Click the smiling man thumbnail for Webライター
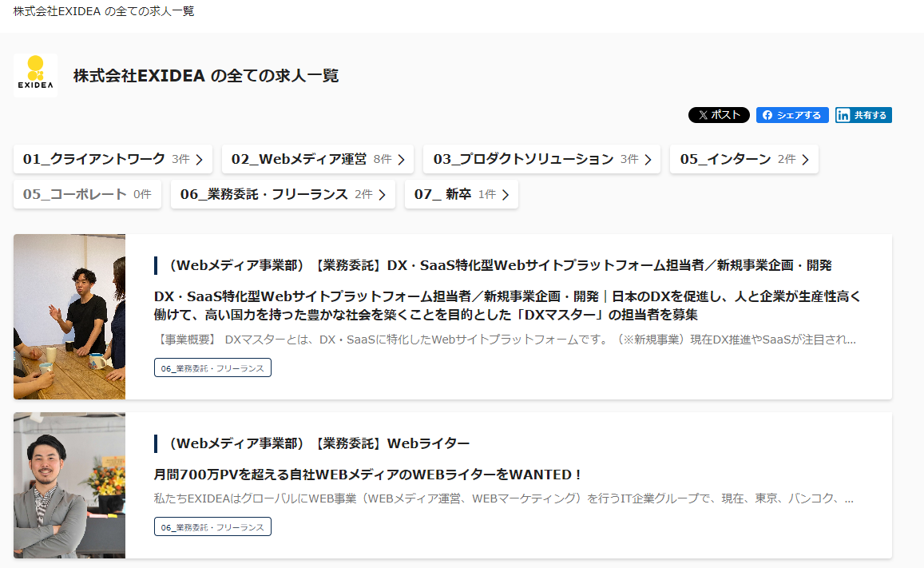Viewport: 924px width, 568px height. pyautogui.click(x=69, y=485)
